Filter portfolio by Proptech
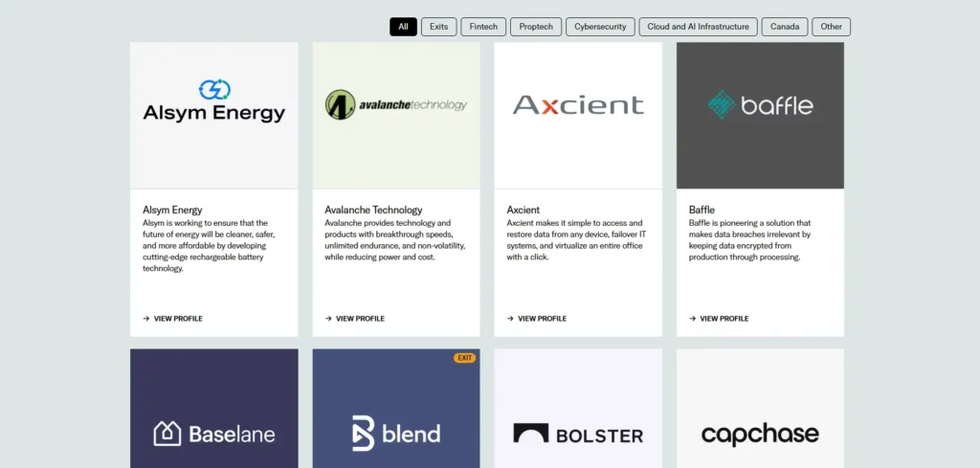 click(536, 27)
